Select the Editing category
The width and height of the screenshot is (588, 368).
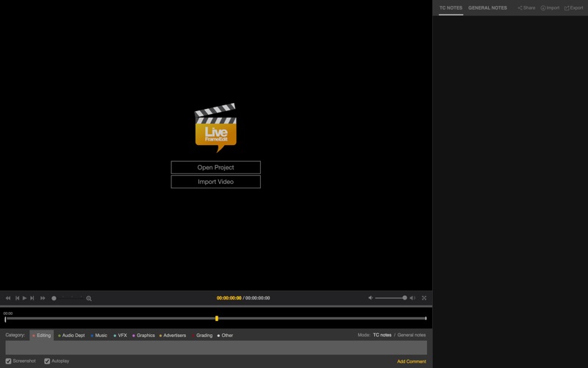point(42,336)
